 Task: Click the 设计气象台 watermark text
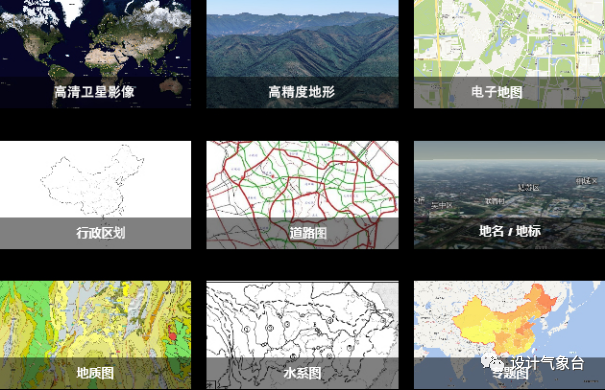pos(547,363)
